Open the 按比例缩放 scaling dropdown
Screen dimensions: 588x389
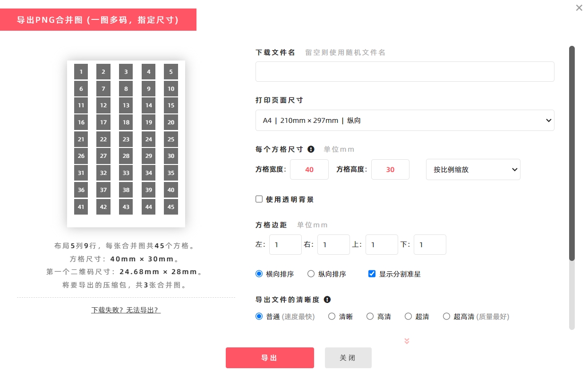473,169
